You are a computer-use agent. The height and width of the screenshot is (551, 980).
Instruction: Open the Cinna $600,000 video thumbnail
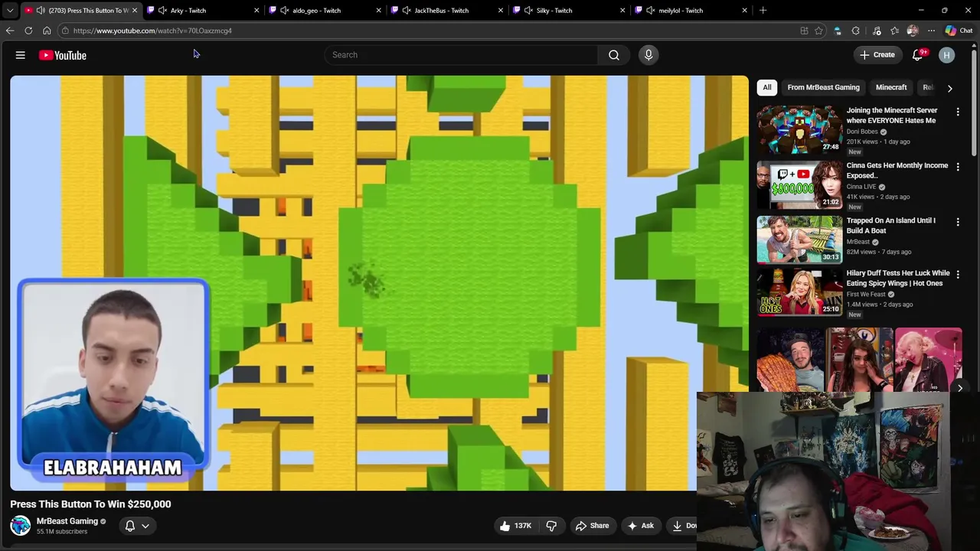click(799, 184)
